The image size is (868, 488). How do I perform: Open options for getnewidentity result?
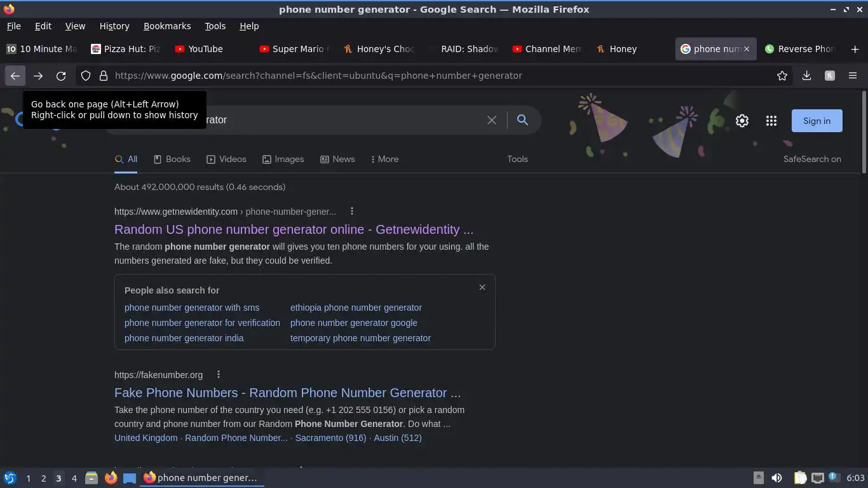coord(352,211)
